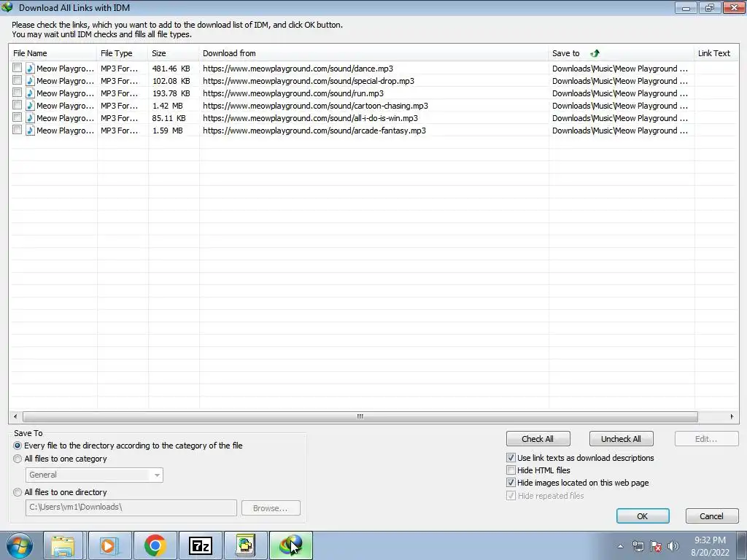Open the General category dropdown
747x560 pixels.
pos(94,475)
